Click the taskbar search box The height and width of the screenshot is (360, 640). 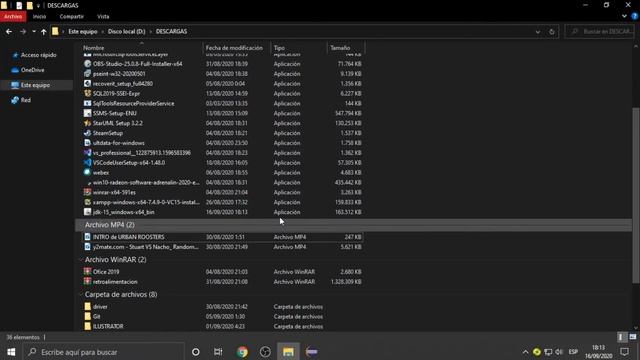pyautogui.click(x=103, y=352)
